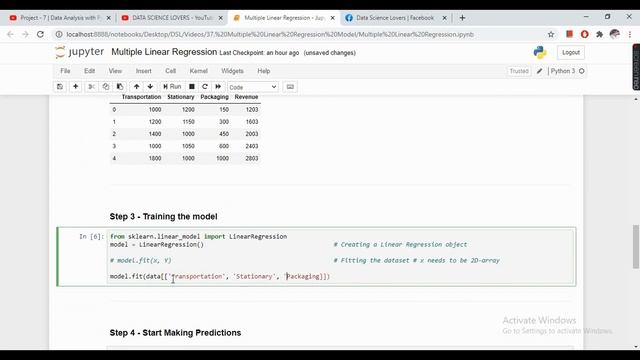Move selected cell down arrow

[150, 87]
